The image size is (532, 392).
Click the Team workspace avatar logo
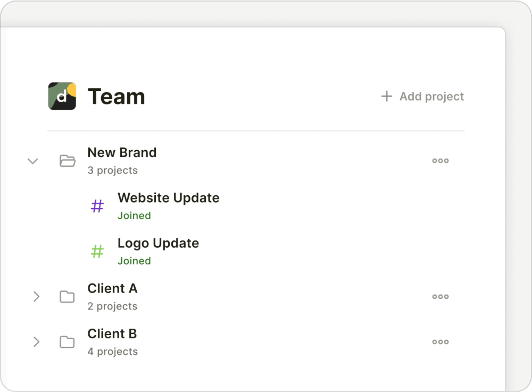tap(62, 96)
